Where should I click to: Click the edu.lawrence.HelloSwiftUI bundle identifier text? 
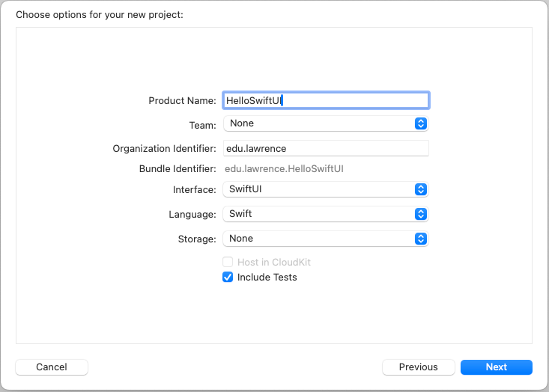tap(284, 169)
